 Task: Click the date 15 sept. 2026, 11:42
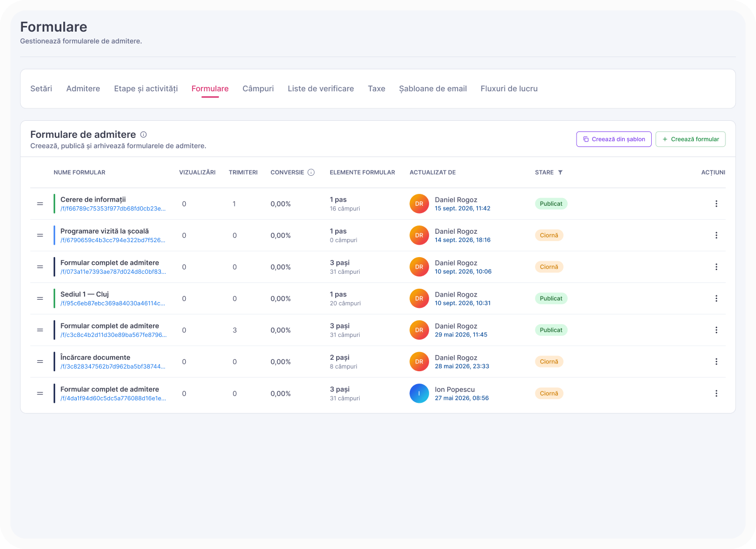pos(462,208)
